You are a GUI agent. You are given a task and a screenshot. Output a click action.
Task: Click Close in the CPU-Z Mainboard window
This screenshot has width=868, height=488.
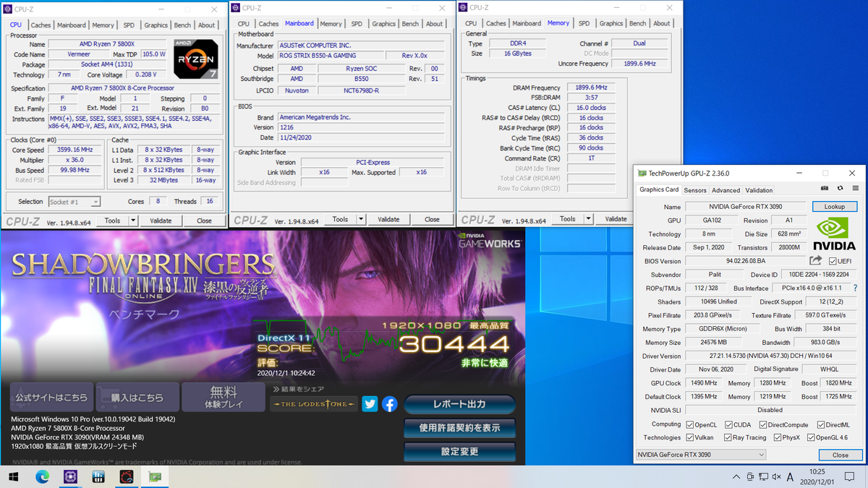click(432, 219)
